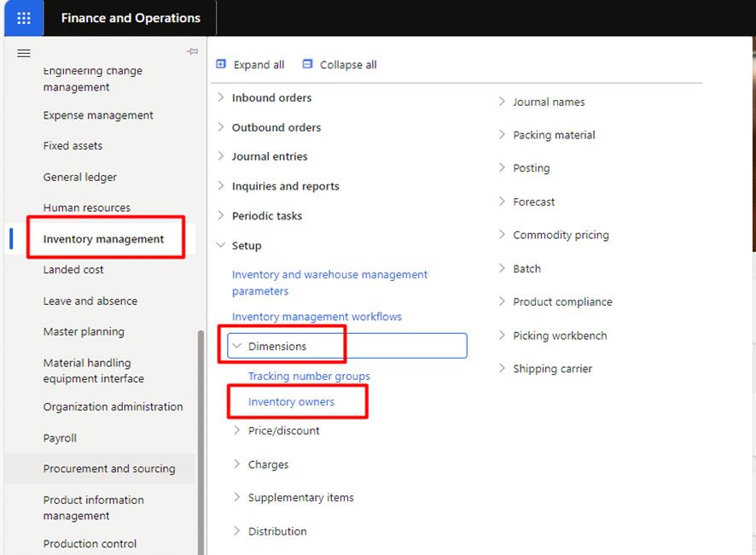The image size is (756, 555).
Task: Select Payroll module
Action: pos(60,438)
